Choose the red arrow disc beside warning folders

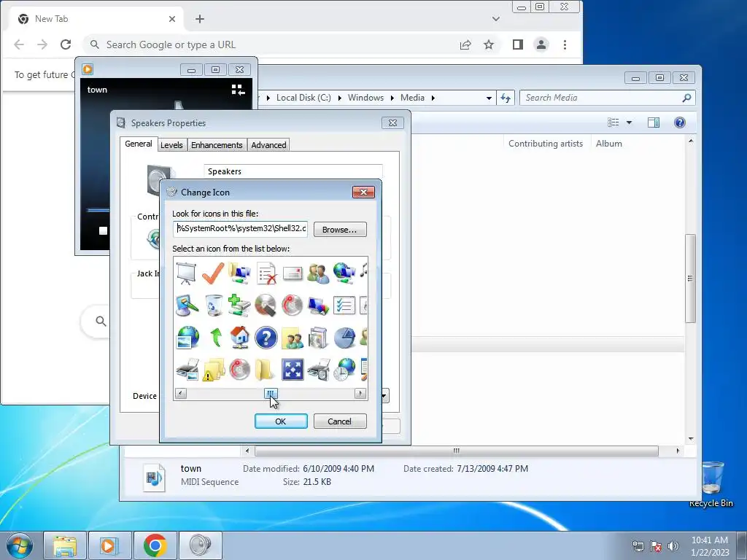239,370
